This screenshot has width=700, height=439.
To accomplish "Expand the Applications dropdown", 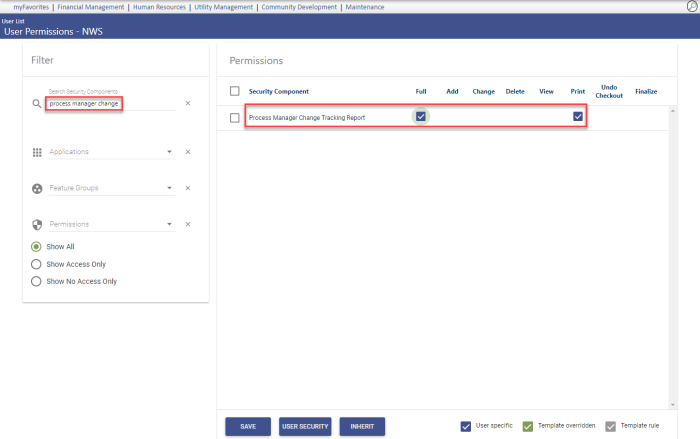I will (169, 152).
